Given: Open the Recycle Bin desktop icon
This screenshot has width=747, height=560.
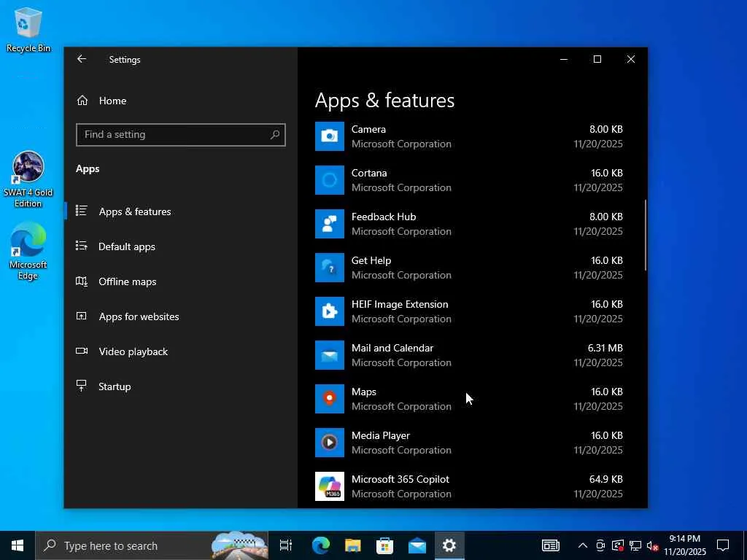Looking at the screenshot, I should pyautogui.click(x=28, y=29).
